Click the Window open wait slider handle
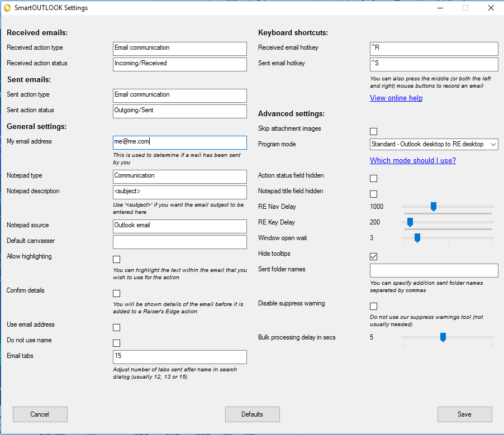Viewport: 504px width, 435px height. tap(417, 238)
